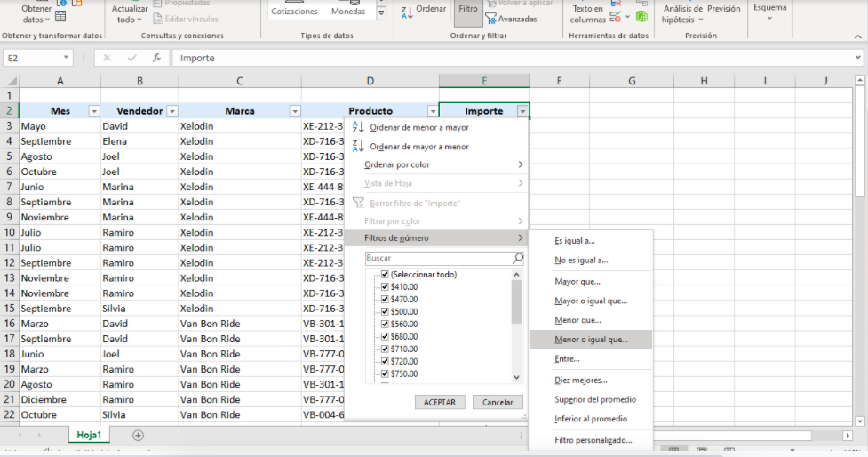The image size is (868, 457).
Task: Open Avanzadas filter options
Action: click(x=511, y=19)
